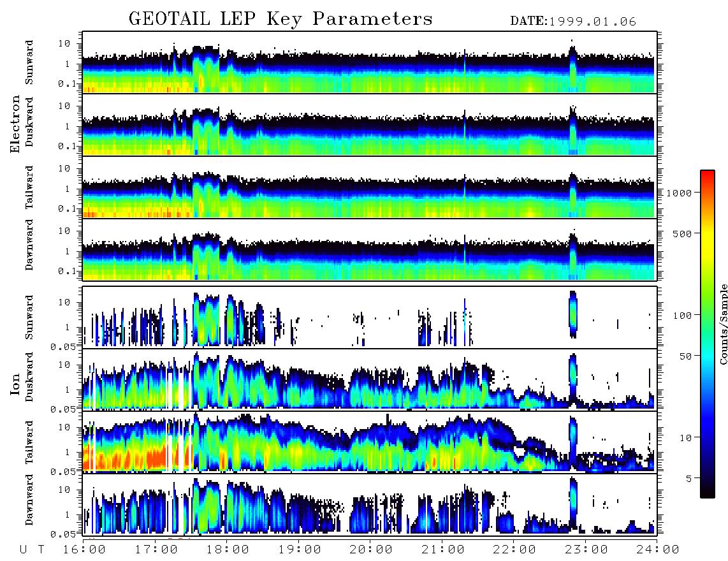Click the "17:00" time axis label
The width and height of the screenshot is (728, 561).
click(x=156, y=550)
